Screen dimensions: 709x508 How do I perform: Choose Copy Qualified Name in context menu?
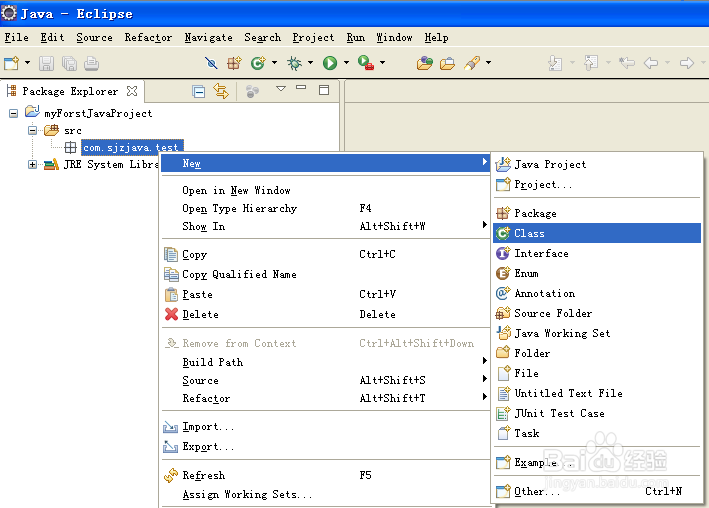point(325,275)
